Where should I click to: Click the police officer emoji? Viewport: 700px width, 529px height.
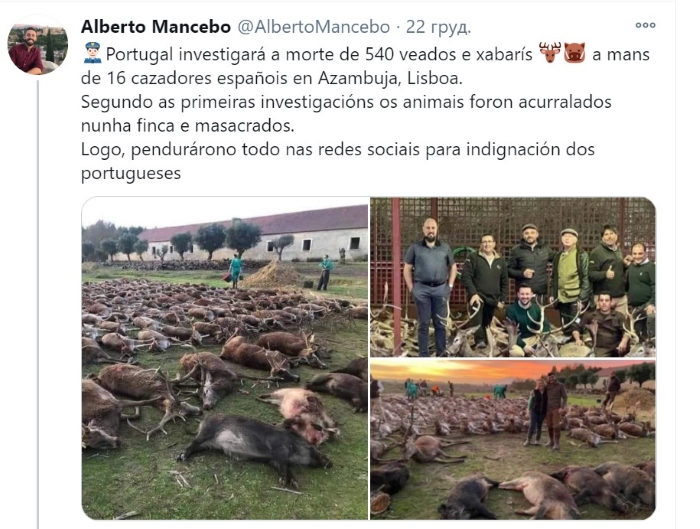pos(92,54)
